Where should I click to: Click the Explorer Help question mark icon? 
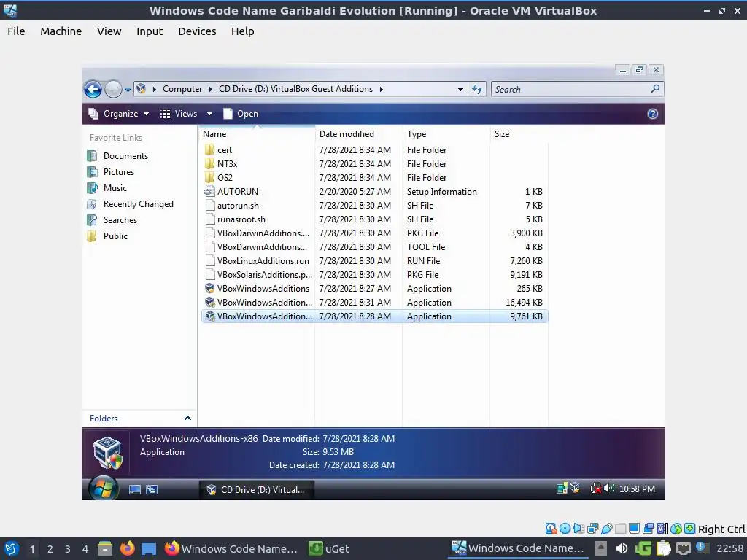[x=653, y=114]
